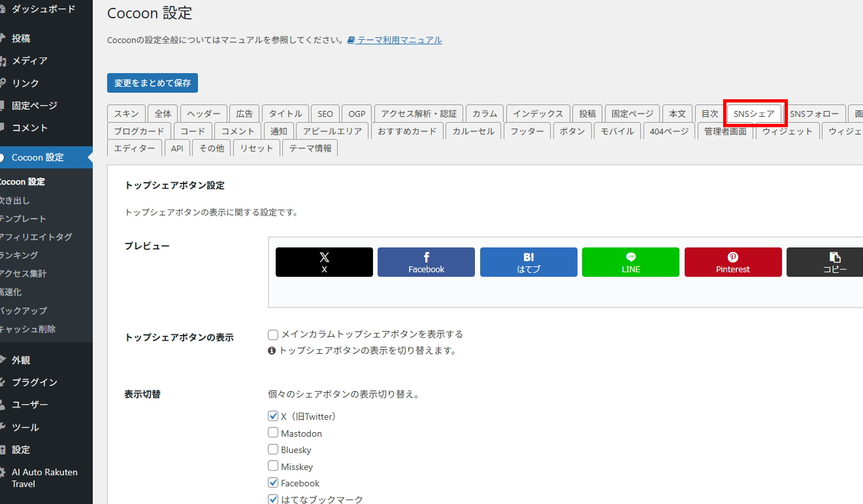The height and width of the screenshot is (504, 863).
Task: Click the はてブ share button in preview
Action: point(529,262)
